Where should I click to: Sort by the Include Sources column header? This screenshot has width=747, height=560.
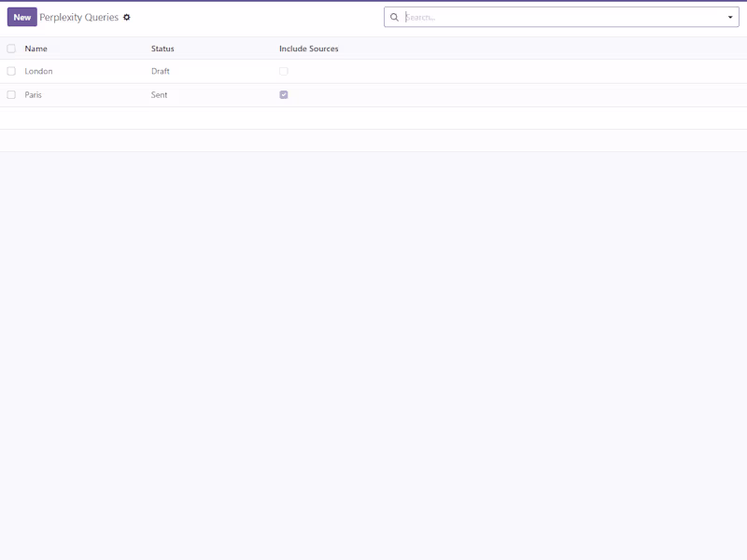click(x=308, y=49)
